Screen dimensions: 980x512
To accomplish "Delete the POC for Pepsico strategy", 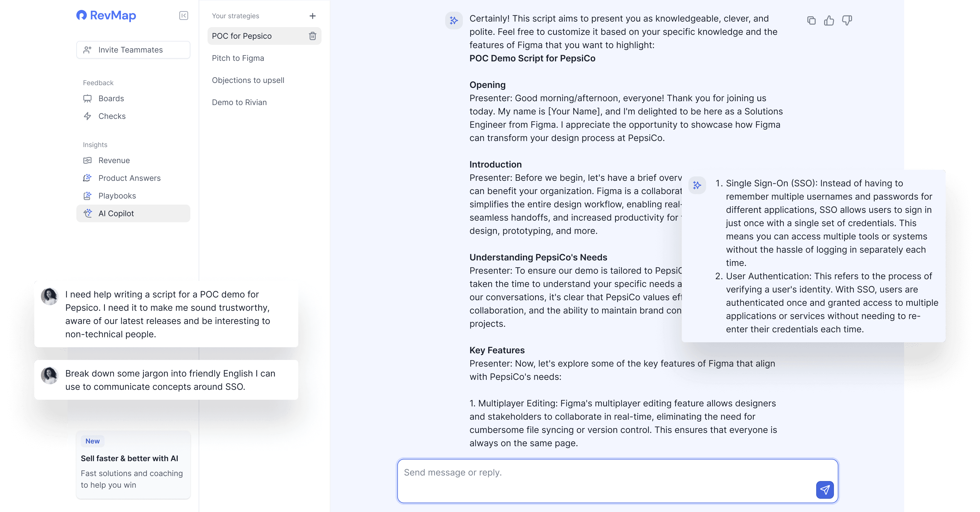I will point(313,36).
